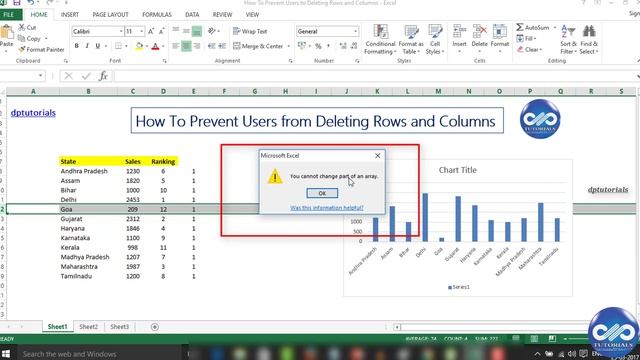Click the Windows Start button

click(x=6, y=353)
